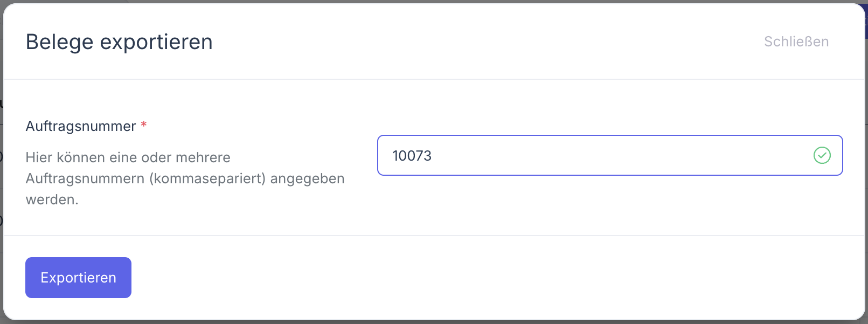Start the export with the purple Exportieren button
Image resolution: width=868 pixels, height=324 pixels.
click(78, 277)
